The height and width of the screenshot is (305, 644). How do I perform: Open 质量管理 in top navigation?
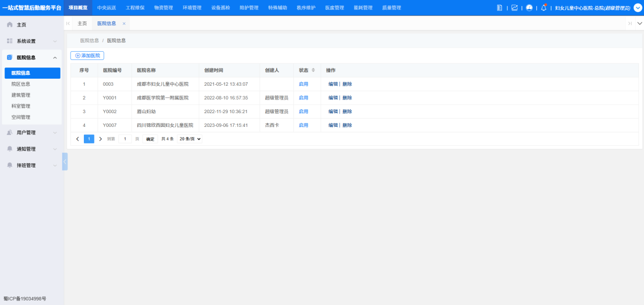[391, 8]
